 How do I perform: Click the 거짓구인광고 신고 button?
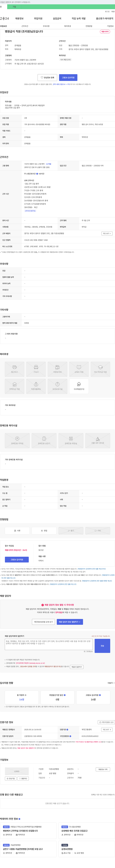(106, 722)
